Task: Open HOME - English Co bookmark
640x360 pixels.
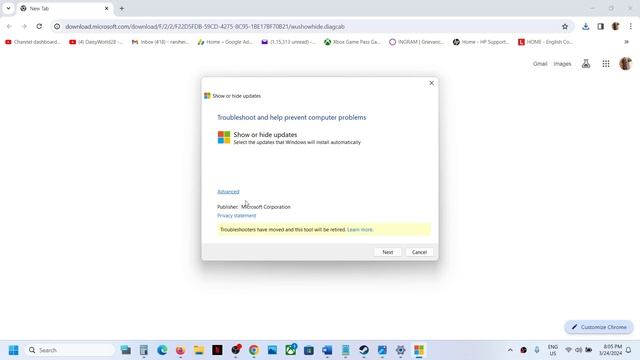Action: coord(545,42)
